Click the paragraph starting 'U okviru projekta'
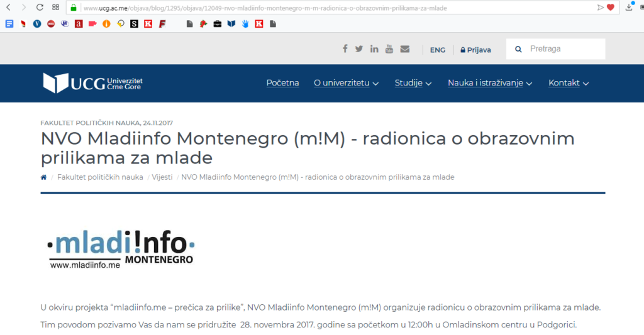This screenshot has height=335, width=644. pos(320,307)
